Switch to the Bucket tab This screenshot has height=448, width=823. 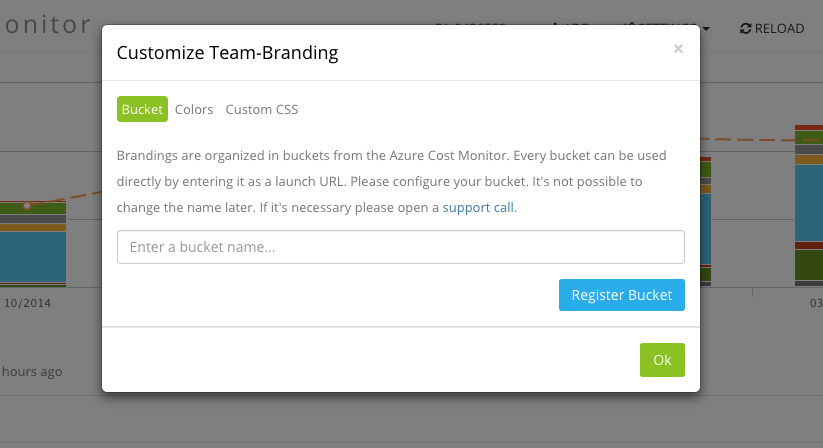[x=142, y=109]
